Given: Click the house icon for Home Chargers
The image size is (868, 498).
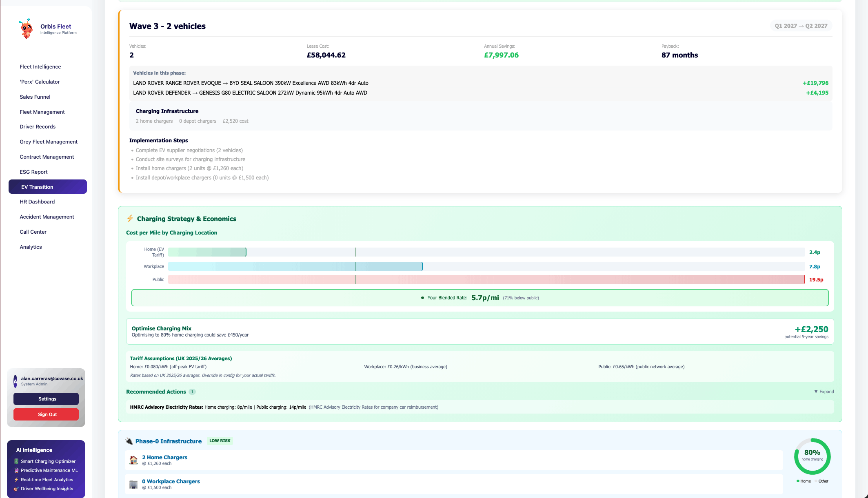Looking at the screenshot, I should coord(133,460).
